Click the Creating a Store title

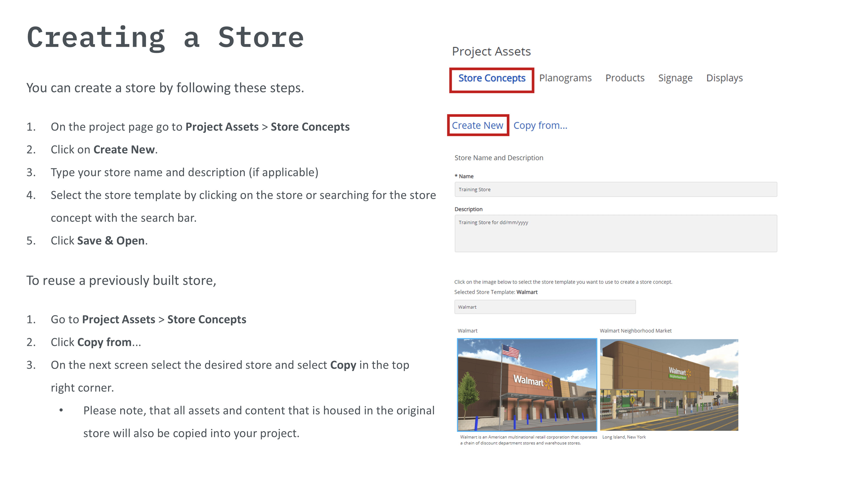click(x=165, y=38)
